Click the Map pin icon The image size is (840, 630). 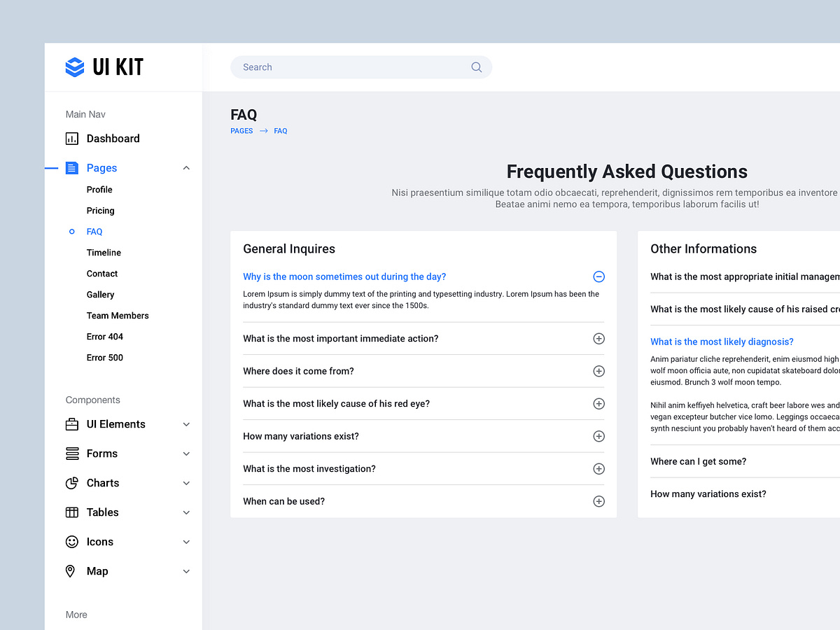pyautogui.click(x=71, y=570)
